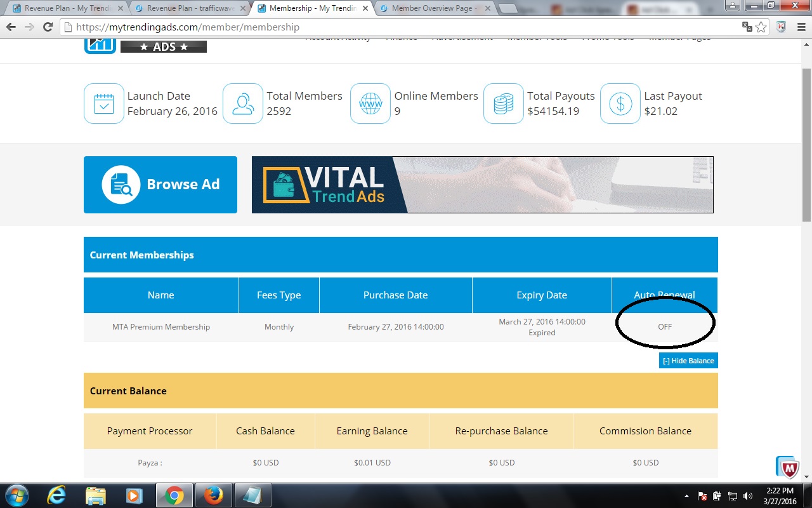Open the Chrome user profile icon

(734, 5)
